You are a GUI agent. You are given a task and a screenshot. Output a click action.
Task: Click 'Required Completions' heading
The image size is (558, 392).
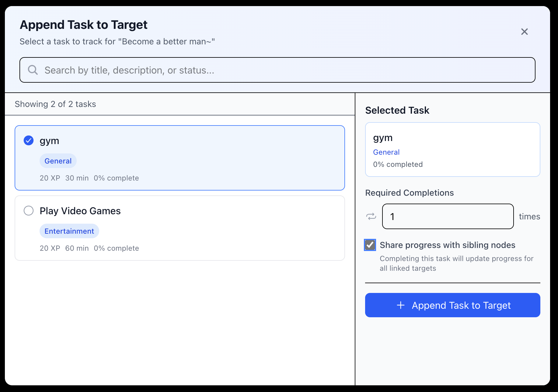[410, 193]
